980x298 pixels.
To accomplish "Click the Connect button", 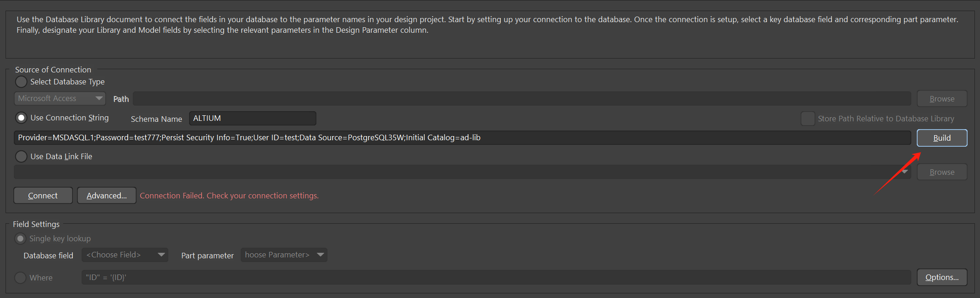I will click(43, 196).
